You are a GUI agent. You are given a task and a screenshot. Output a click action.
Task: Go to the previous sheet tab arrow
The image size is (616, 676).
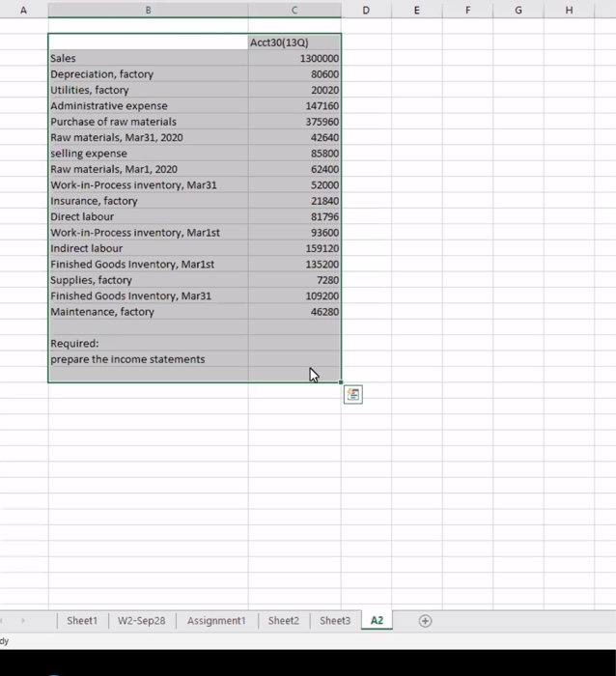2,621
